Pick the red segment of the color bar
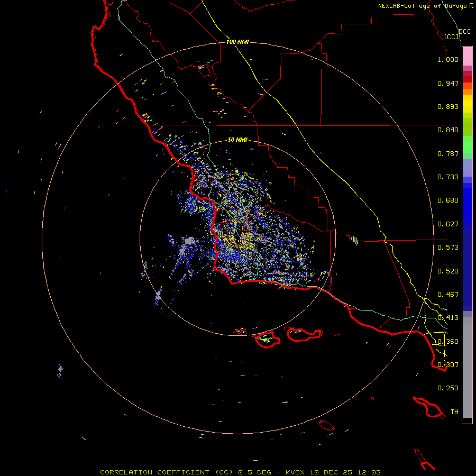 [x=467, y=79]
